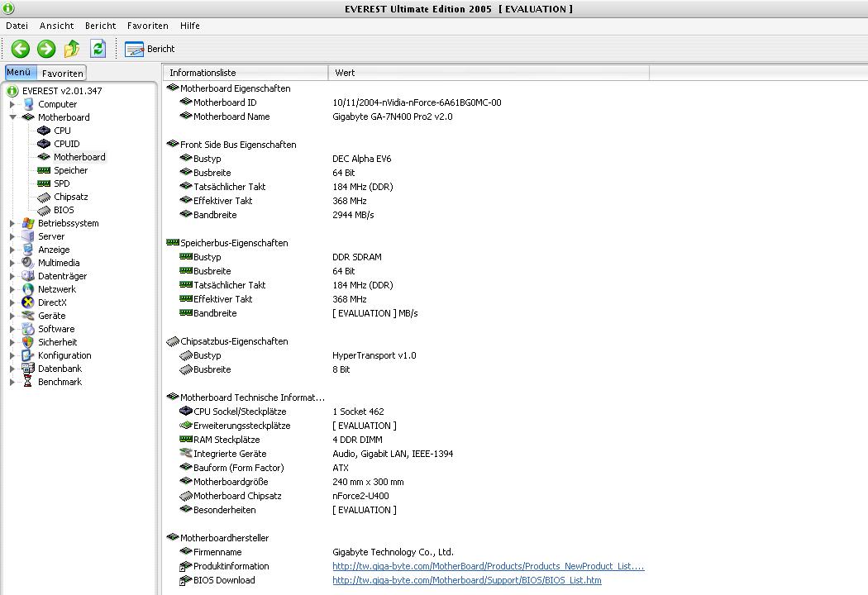Click the Betriebssystem Windows flag icon
This screenshot has height=595, width=868.
27,223
